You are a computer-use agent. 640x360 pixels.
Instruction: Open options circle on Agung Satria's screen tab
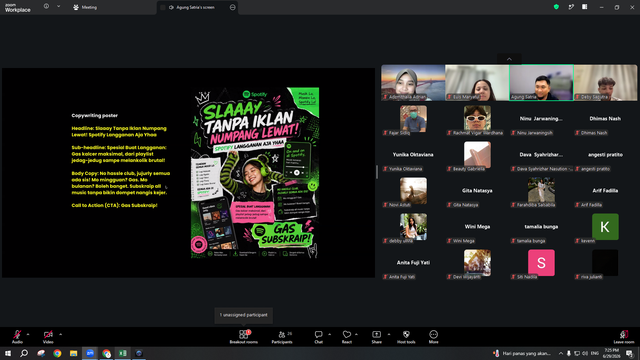coord(233,7)
